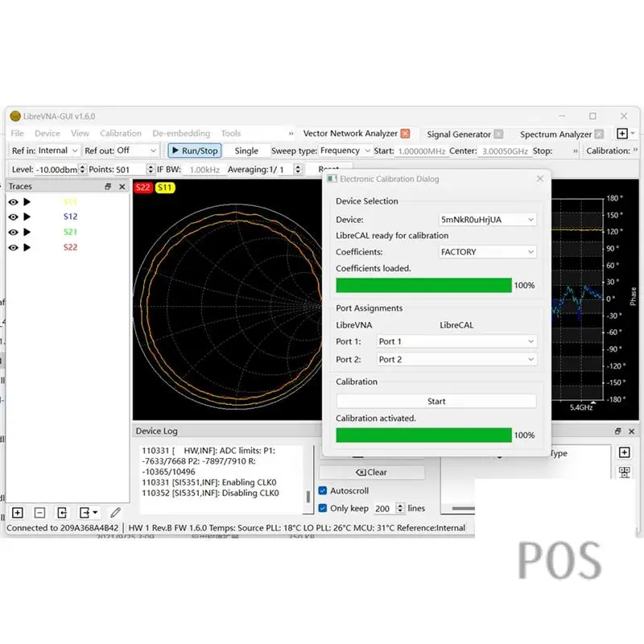
Task: Undock the markers panel at bottom right
Action: tap(617, 431)
